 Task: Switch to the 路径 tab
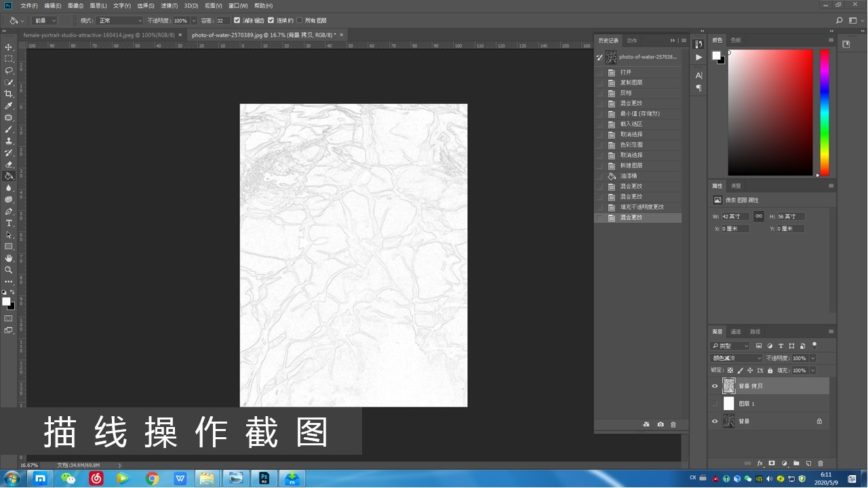755,332
